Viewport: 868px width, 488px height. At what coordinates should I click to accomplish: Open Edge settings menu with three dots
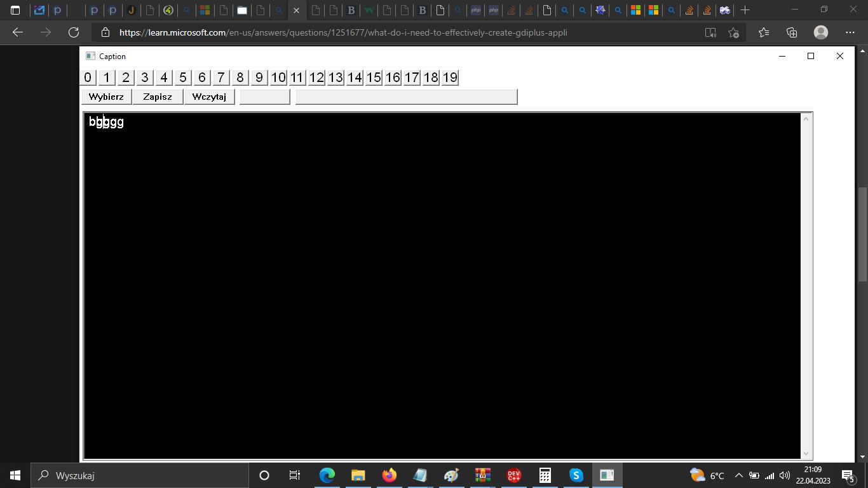850,32
